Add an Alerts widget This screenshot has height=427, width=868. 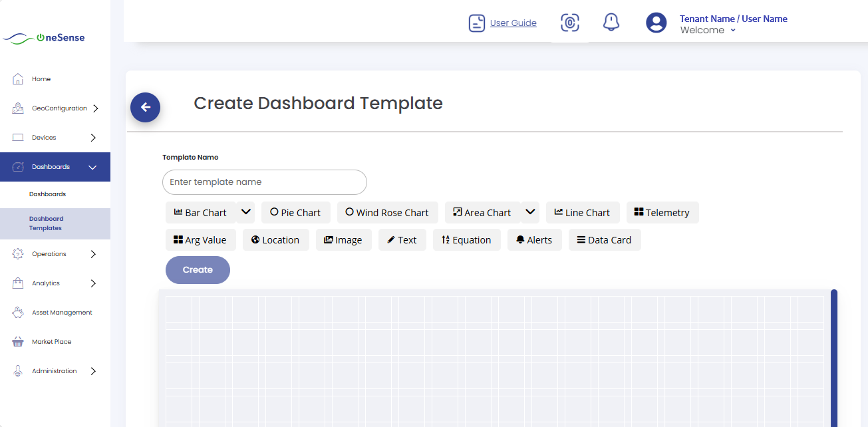534,239
